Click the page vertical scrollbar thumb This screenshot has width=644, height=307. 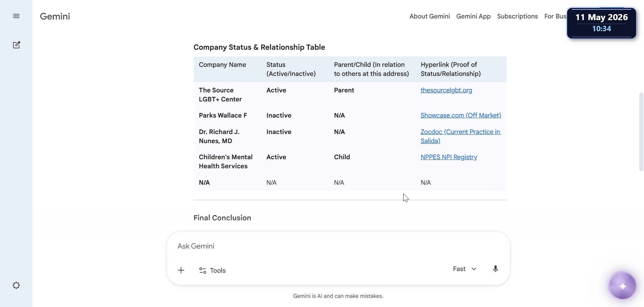click(641, 132)
